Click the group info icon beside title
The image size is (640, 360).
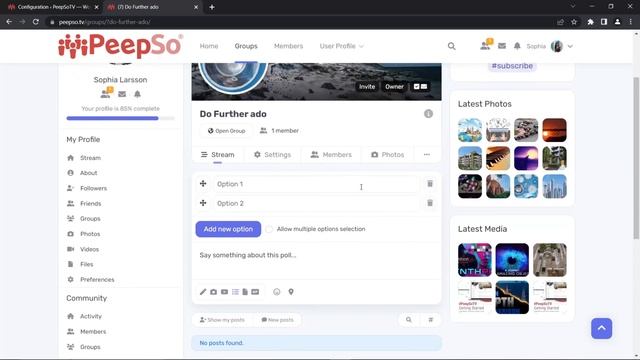428,114
